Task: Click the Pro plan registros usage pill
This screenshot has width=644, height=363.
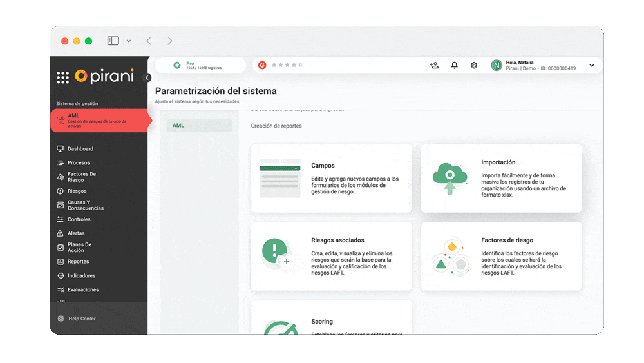Action: pyautogui.click(x=200, y=65)
